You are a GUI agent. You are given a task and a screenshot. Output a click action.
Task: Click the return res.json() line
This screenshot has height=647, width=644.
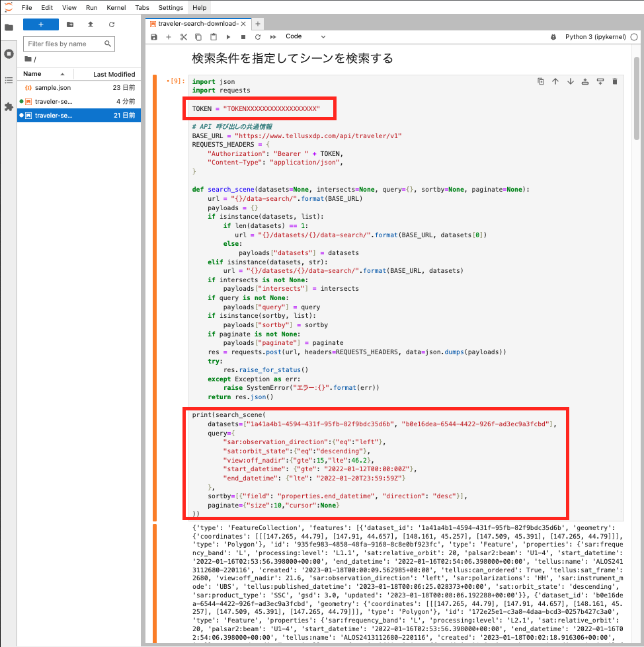pos(240,397)
